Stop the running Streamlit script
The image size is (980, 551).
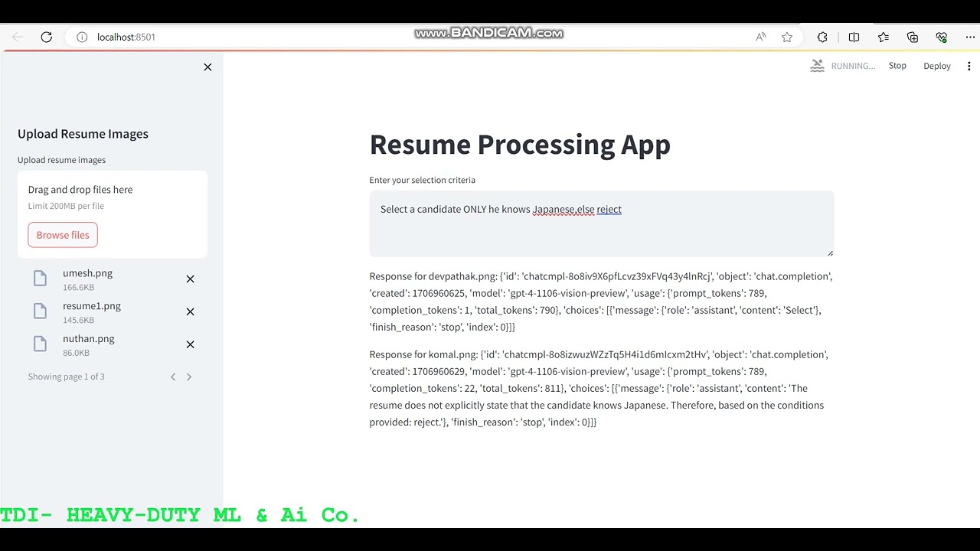tap(897, 66)
